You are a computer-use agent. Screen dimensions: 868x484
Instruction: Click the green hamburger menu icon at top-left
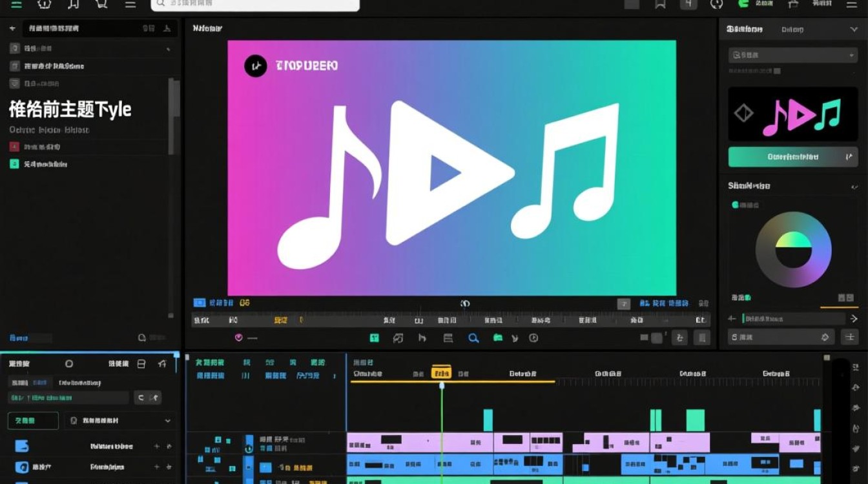17,4
